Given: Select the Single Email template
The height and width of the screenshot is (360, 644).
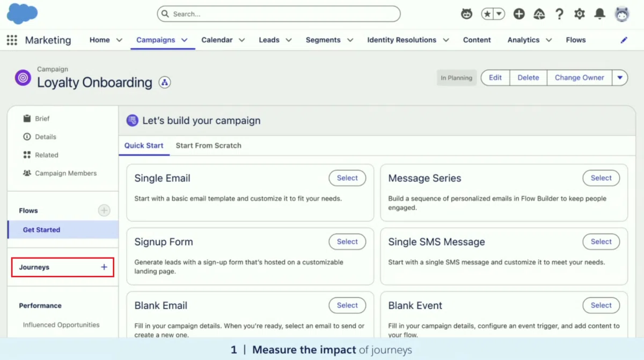Looking at the screenshot, I should [347, 178].
